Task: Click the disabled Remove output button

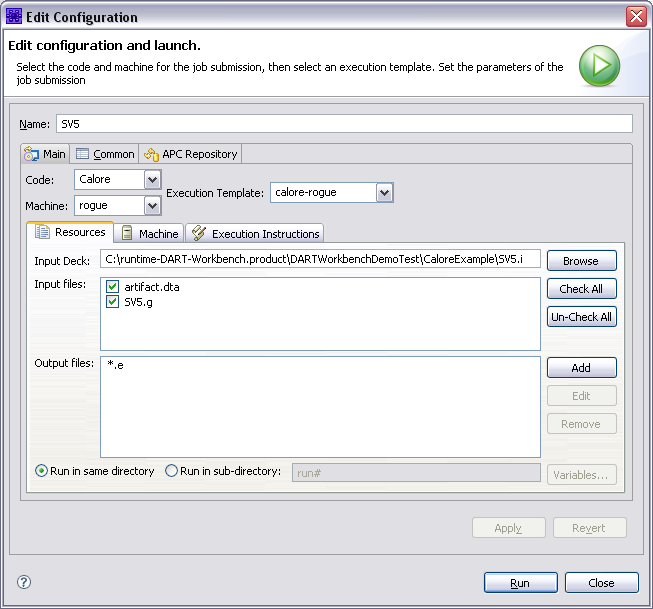Action: pyautogui.click(x=581, y=424)
